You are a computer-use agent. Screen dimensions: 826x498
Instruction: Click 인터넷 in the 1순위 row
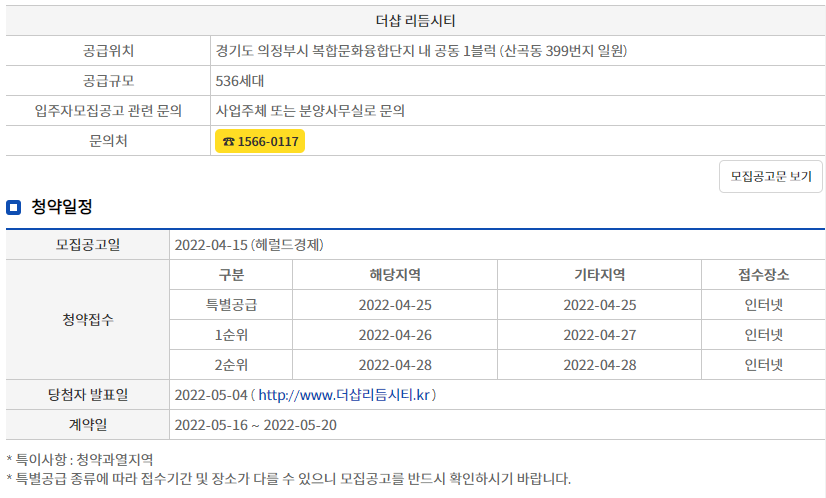coord(763,335)
